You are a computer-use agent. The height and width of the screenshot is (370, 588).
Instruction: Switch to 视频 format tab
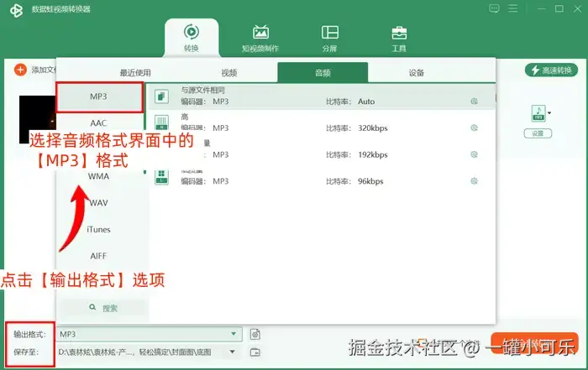[228, 73]
